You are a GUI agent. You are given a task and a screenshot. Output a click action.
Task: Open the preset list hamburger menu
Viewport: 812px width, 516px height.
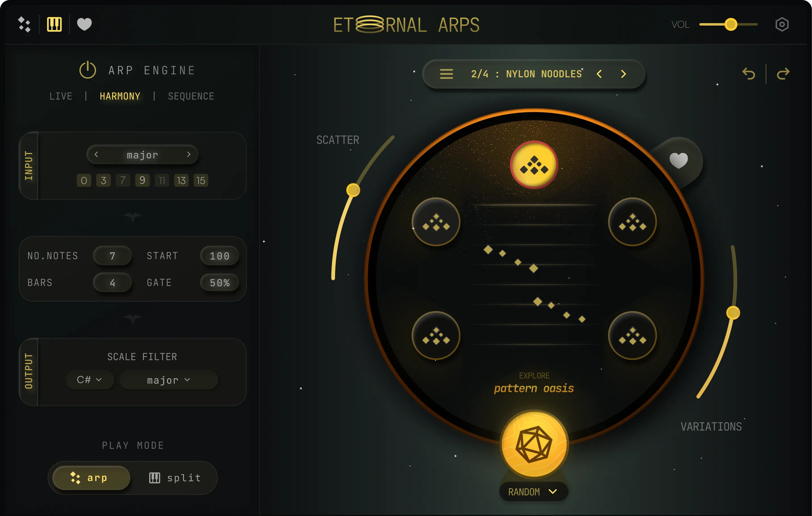[x=447, y=74]
